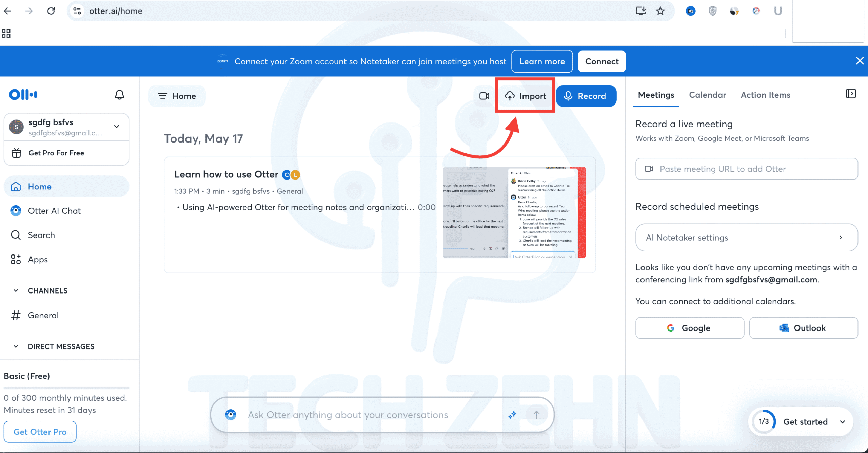Click Paste meeting URL input field

(x=747, y=169)
